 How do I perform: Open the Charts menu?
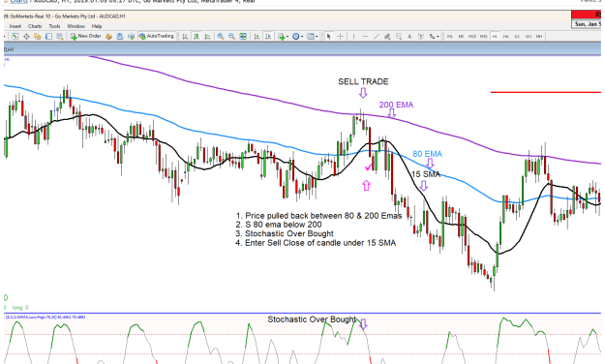click(x=35, y=26)
